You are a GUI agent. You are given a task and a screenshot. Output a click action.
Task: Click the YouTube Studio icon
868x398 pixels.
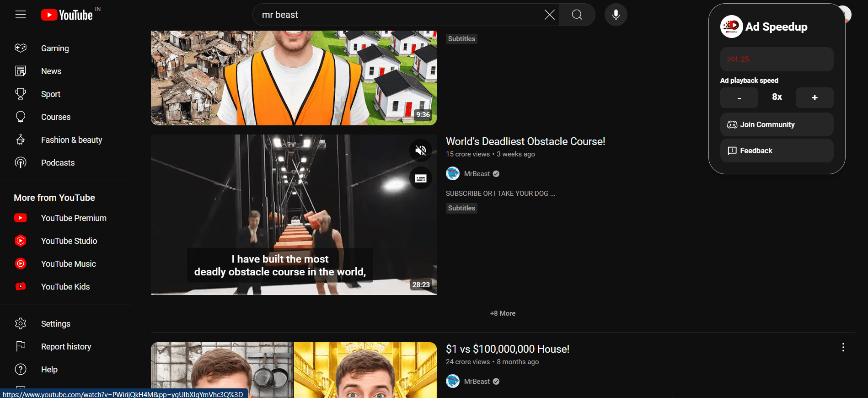pos(21,241)
